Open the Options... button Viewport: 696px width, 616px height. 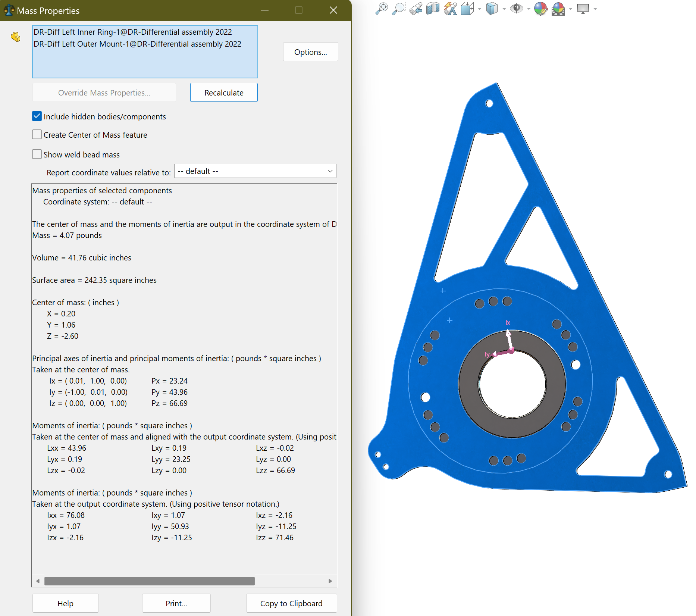[x=310, y=52]
